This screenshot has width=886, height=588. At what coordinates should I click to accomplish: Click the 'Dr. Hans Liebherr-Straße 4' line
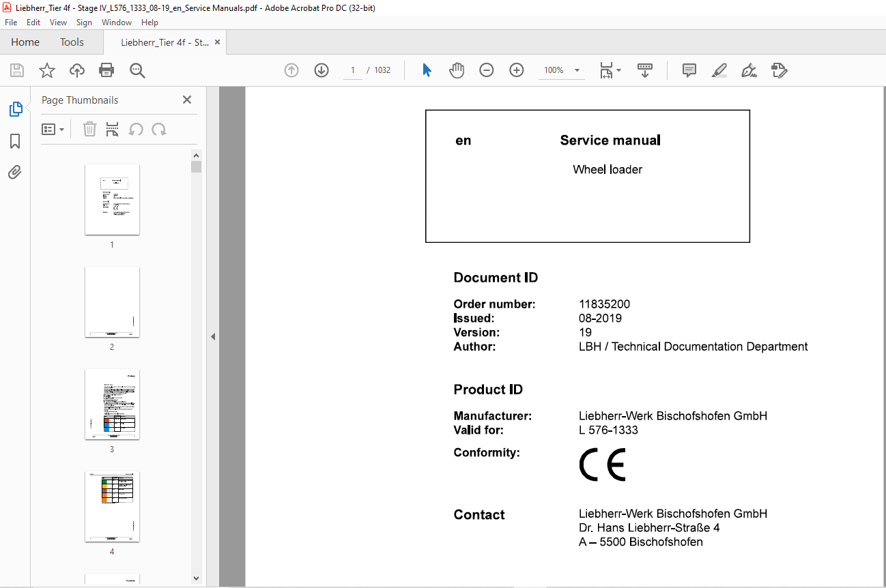649,528
